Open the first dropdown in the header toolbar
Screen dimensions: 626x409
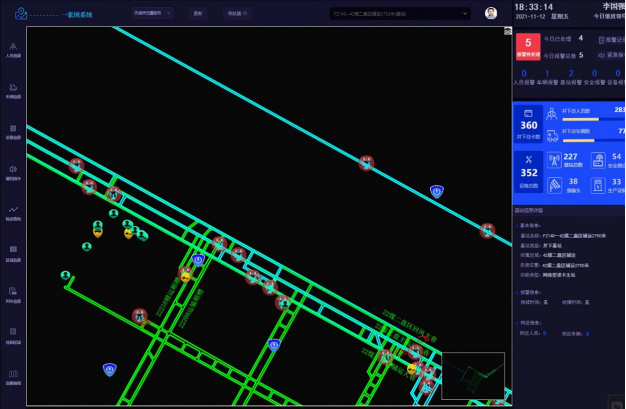pyautogui.click(x=152, y=13)
